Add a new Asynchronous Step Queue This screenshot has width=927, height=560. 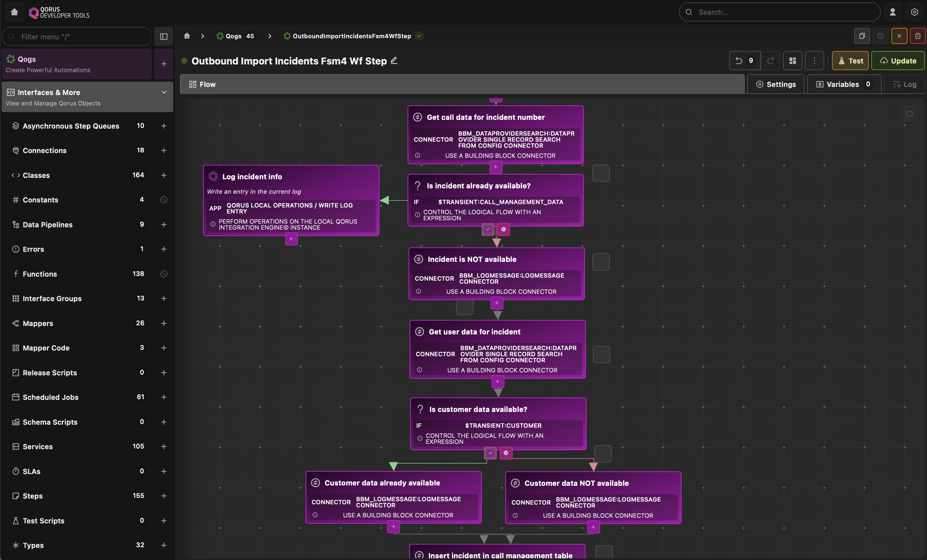tap(164, 126)
